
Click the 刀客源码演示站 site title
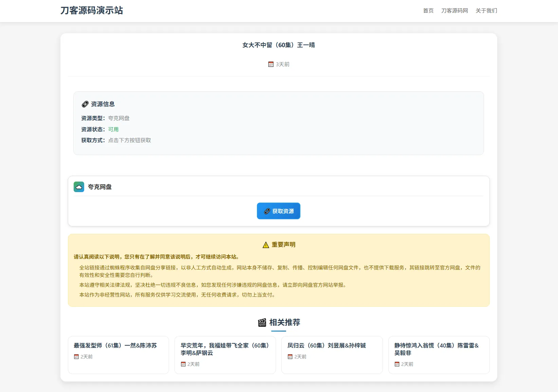point(91,11)
